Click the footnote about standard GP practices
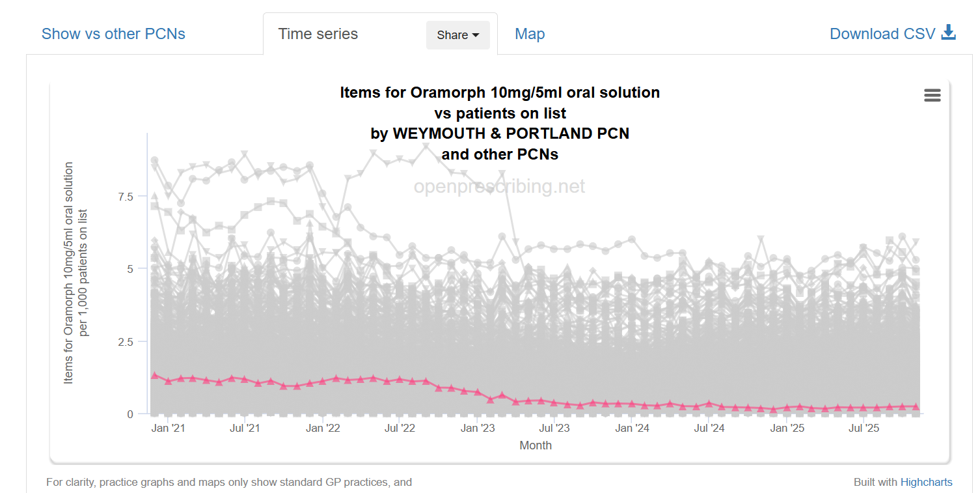The height and width of the screenshot is (493, 980). [228, 482]
